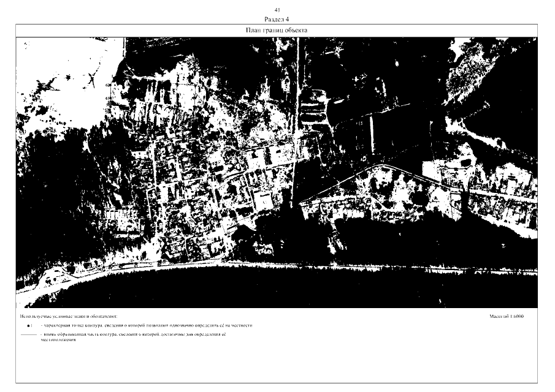Click the 'вновь образованная часть контура' description
Viewport: 555px width, 392px height.
click(135, 336)
